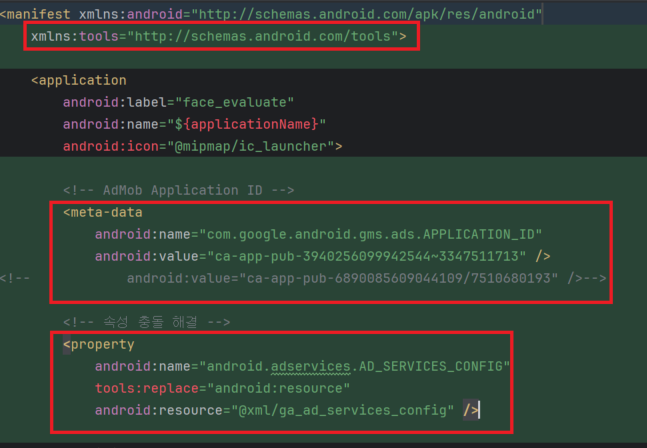This screenshot has width=647, height=448.
Task: Click android:resource="@xml/ga_ad_services_config" line
Action: [287, 410]
